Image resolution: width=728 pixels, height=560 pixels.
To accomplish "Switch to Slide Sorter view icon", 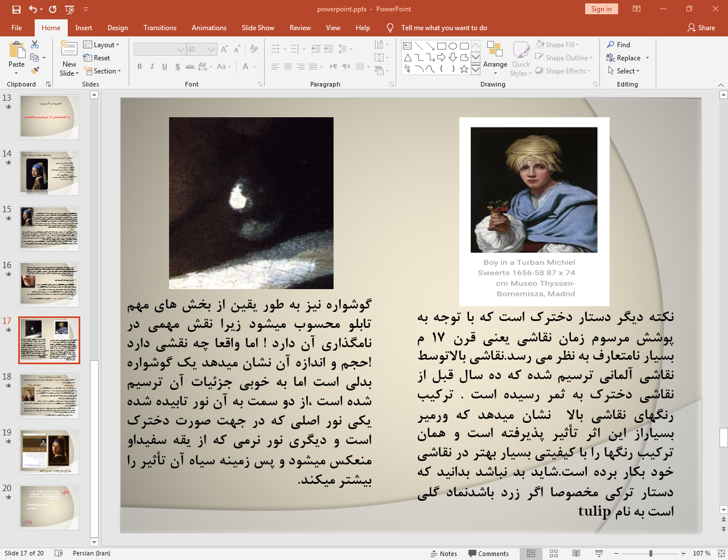I will tap(554, 554).
